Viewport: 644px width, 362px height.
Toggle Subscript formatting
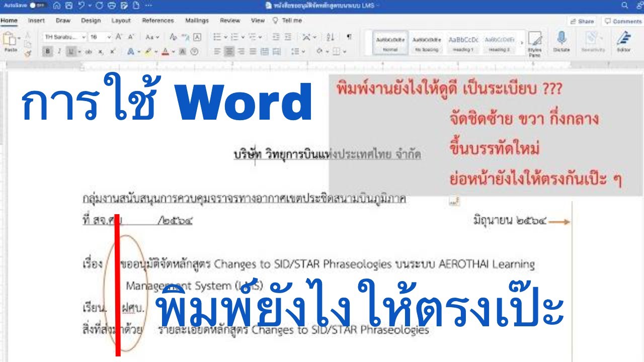tap(101, 51)
